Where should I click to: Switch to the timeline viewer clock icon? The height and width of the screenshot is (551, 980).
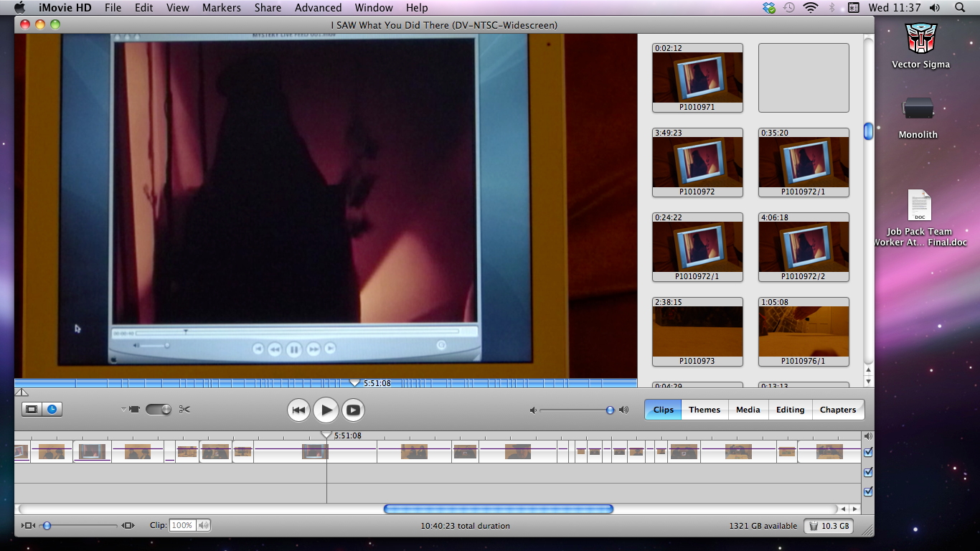coord(52,410)
